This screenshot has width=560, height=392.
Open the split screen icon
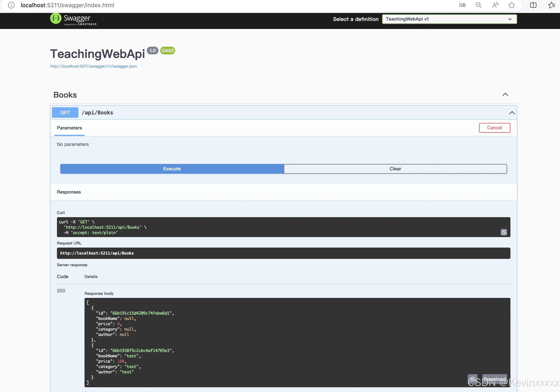click(533, 5)
